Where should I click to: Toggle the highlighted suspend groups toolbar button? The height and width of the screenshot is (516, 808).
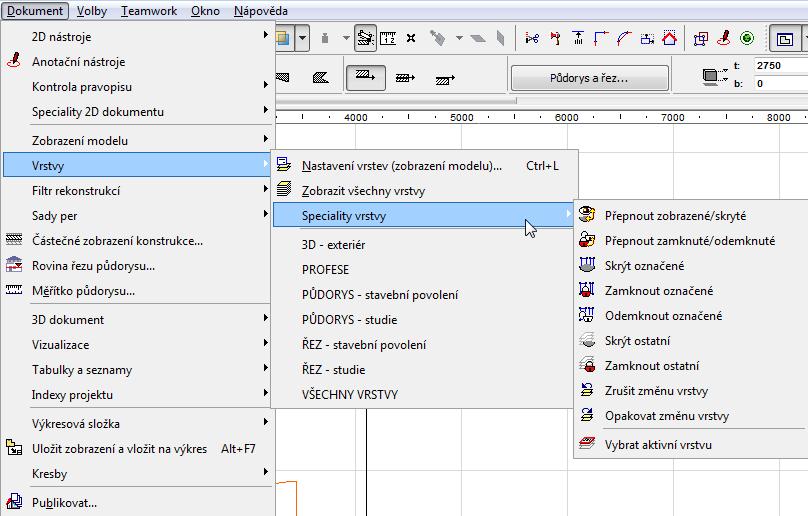pyautogui.click(x=365, y=38)
